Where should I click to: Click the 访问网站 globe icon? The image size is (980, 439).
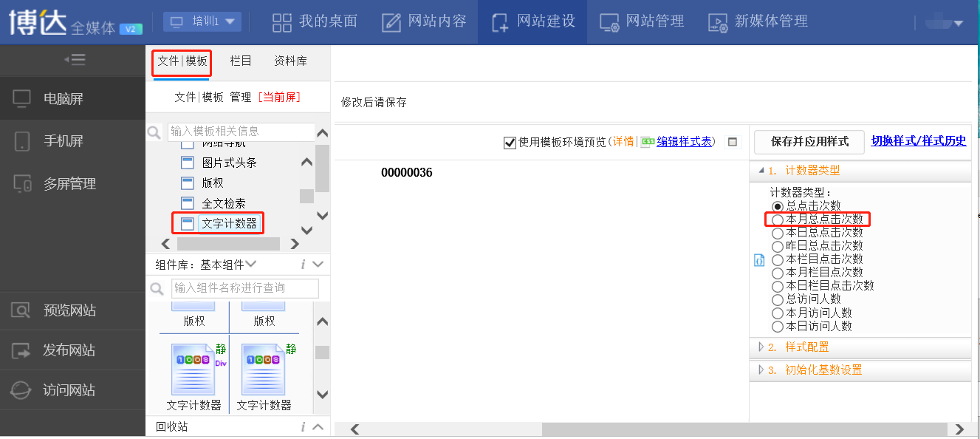22,389
